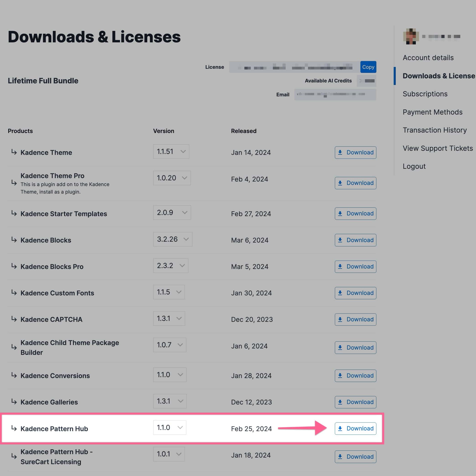Copy the license key to clipboard
This screenshot has width=476, height=476.
(x=368, y=67)
